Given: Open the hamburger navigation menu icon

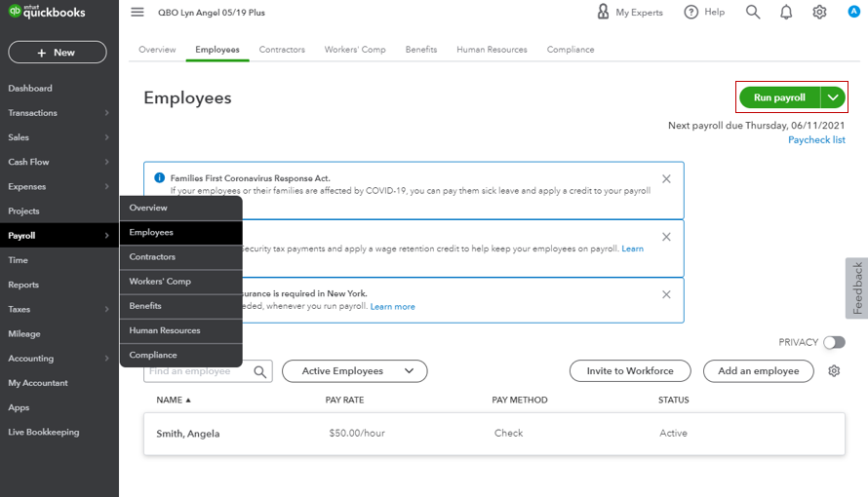Looking at the screenshot, I should (138, 13).
